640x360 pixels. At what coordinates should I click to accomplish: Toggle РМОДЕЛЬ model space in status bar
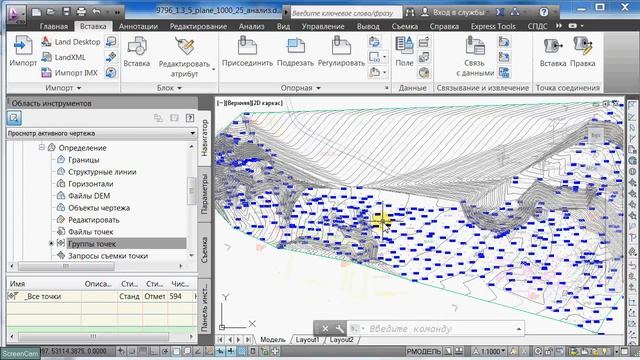click(423, 351)
